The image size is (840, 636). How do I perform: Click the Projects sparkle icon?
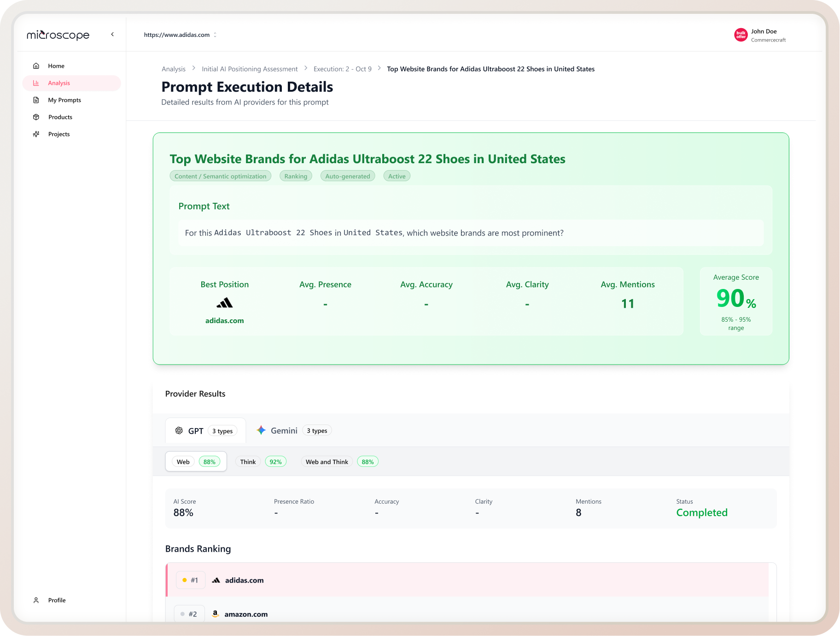(36, 134)
